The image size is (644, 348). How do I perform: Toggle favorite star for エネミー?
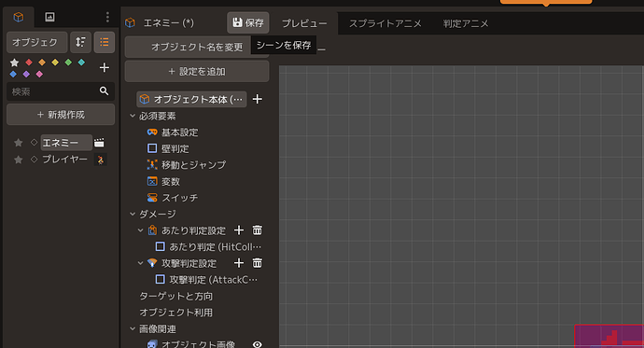[18, 143]
